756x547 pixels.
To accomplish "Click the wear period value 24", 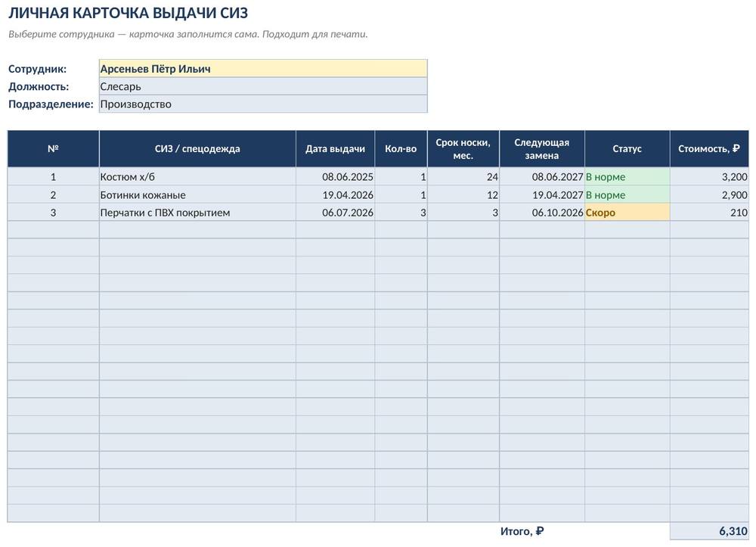I will tap(463, 176).
